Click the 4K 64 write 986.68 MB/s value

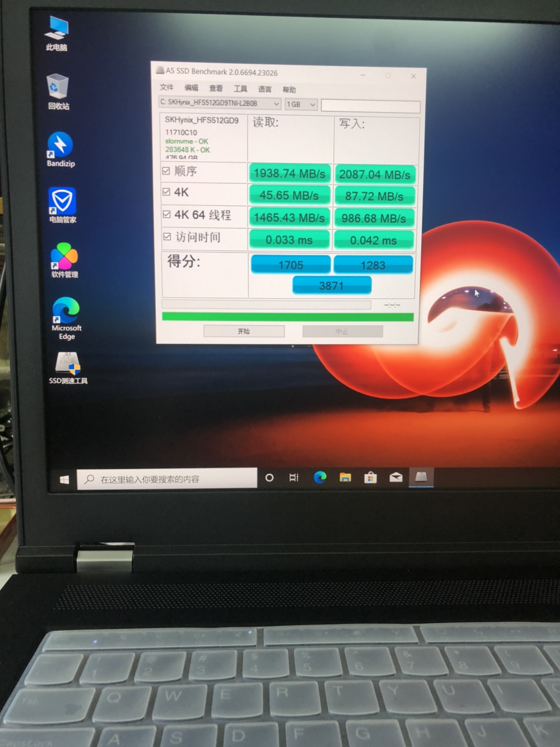pyautogui.click(x=374, y=218)
